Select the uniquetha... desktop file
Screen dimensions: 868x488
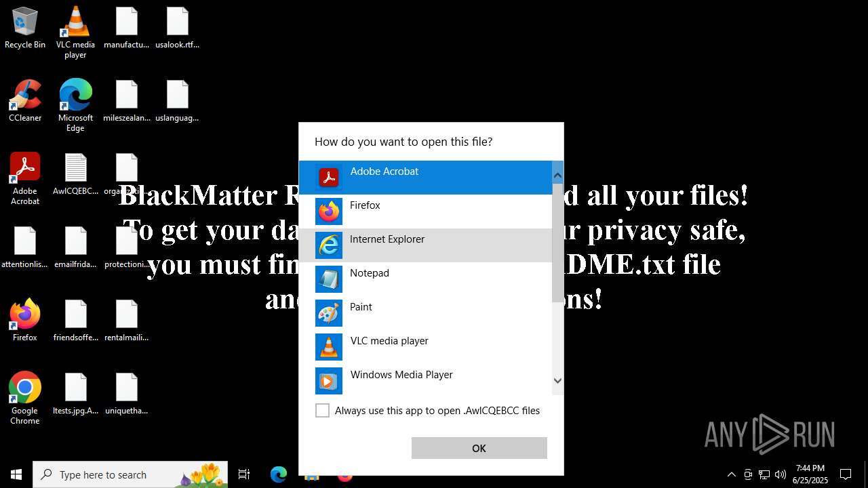pyautogui.click(x=126, y=394)
